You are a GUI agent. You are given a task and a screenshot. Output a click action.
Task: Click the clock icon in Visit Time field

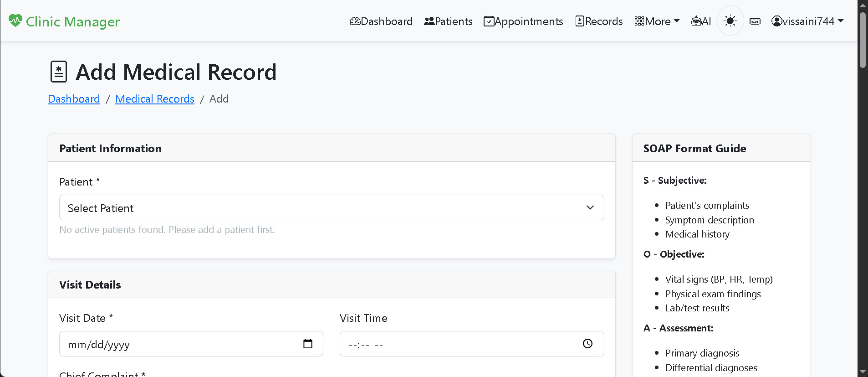(587, 344)
